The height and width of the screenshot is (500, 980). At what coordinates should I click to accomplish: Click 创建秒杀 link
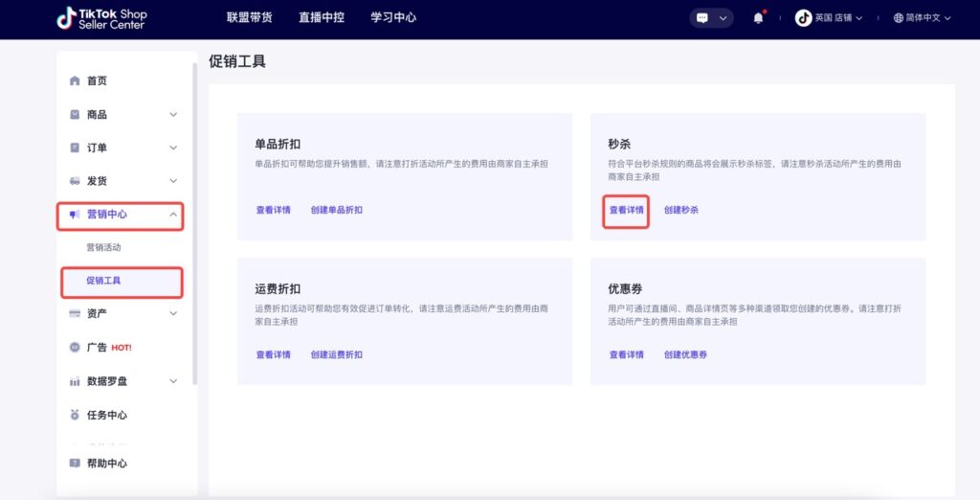681,211
